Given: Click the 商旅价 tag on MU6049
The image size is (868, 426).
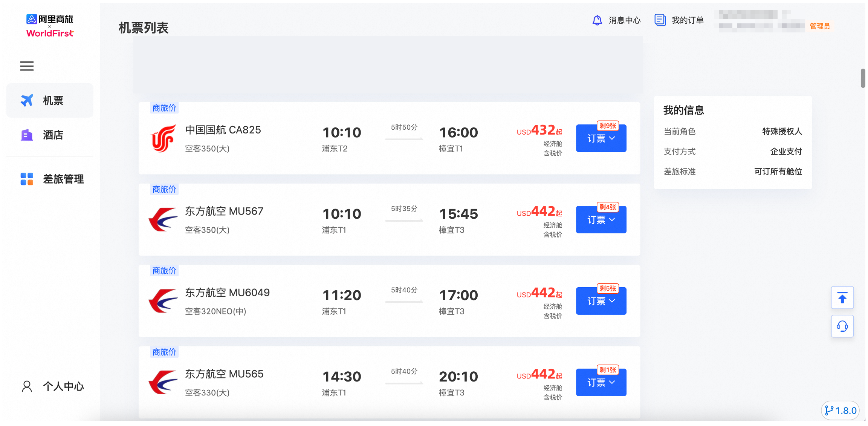Looking at the screenshot, I should [164, 271].
